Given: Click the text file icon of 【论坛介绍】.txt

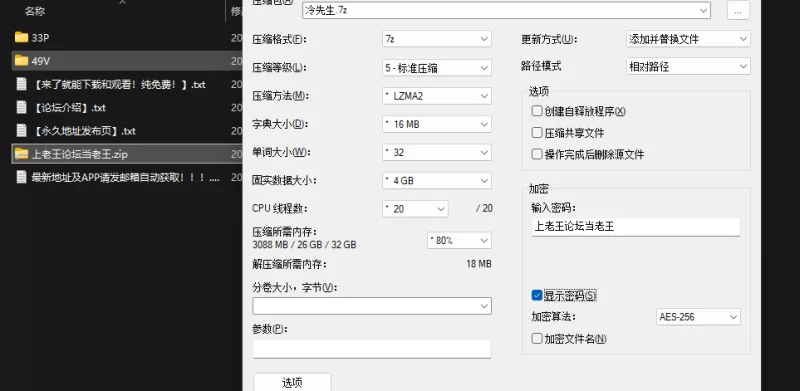Looking at the screenshot, I should pyautogui.click(x=21, y=107).
